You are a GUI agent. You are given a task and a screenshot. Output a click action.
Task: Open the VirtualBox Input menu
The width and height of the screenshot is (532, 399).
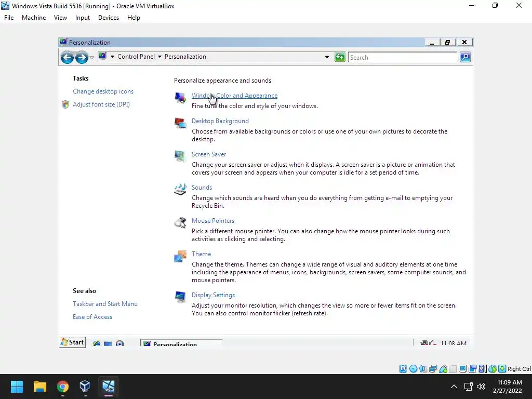[x=83, y=18]
